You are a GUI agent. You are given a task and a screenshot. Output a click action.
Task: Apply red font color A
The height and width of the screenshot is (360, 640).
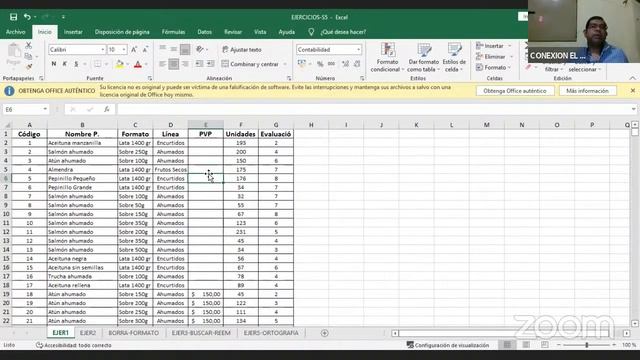[x=138, y=64]
